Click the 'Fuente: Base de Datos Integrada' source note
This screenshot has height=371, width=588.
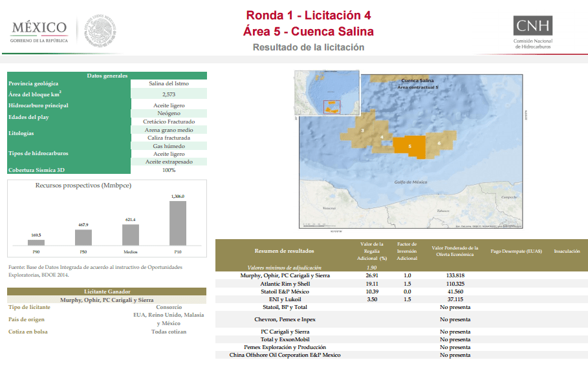tap(95, 271)
